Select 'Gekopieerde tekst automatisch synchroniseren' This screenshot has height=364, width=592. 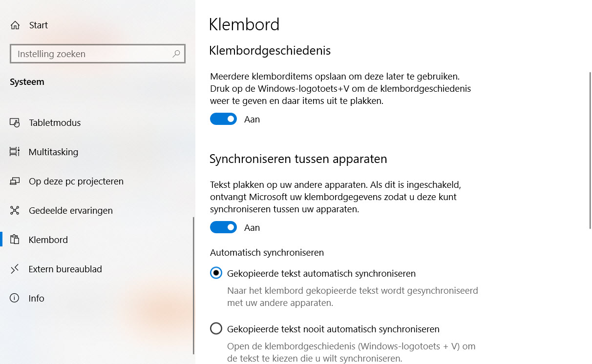(x=216, y=273)
